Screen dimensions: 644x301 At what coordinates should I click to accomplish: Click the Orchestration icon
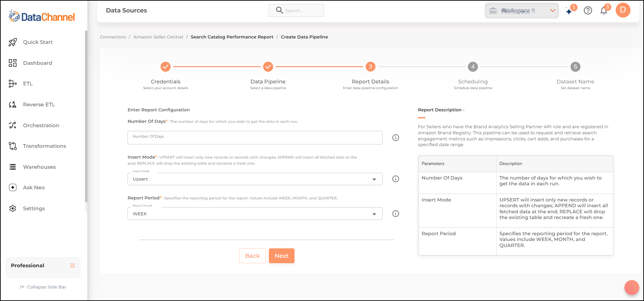(x=13, y=125)
